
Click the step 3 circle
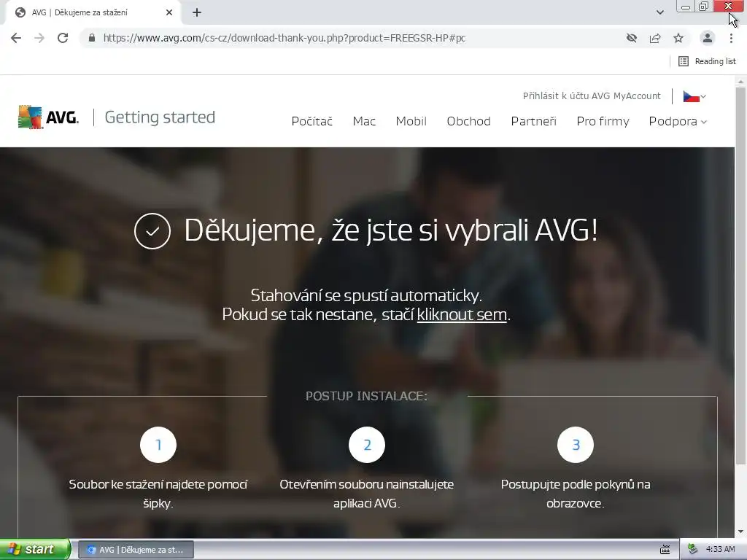click(576, 445)
